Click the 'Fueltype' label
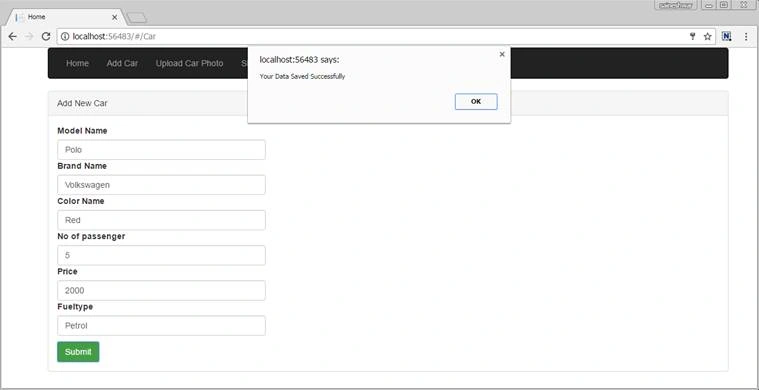Screen dimensions: 759x390 pos(75,307)
